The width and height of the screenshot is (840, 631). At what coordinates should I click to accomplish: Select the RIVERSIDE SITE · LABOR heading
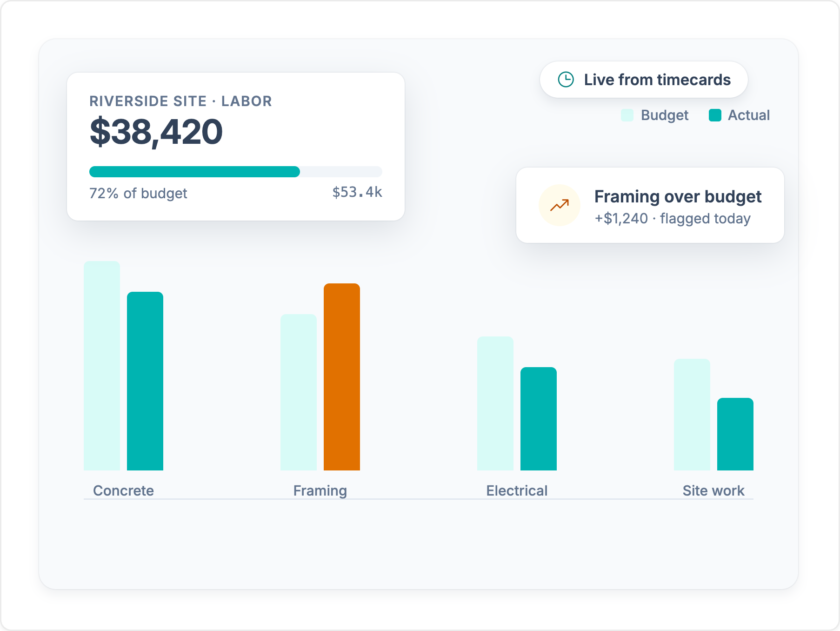tap(181, 101)
